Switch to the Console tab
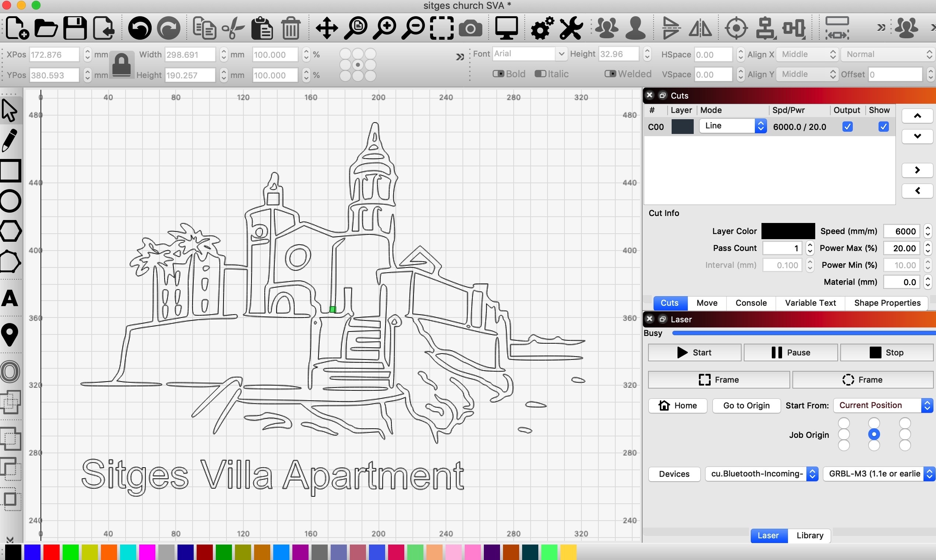The width and height of the screenshot is (936, 560). [x=751, y=303]
